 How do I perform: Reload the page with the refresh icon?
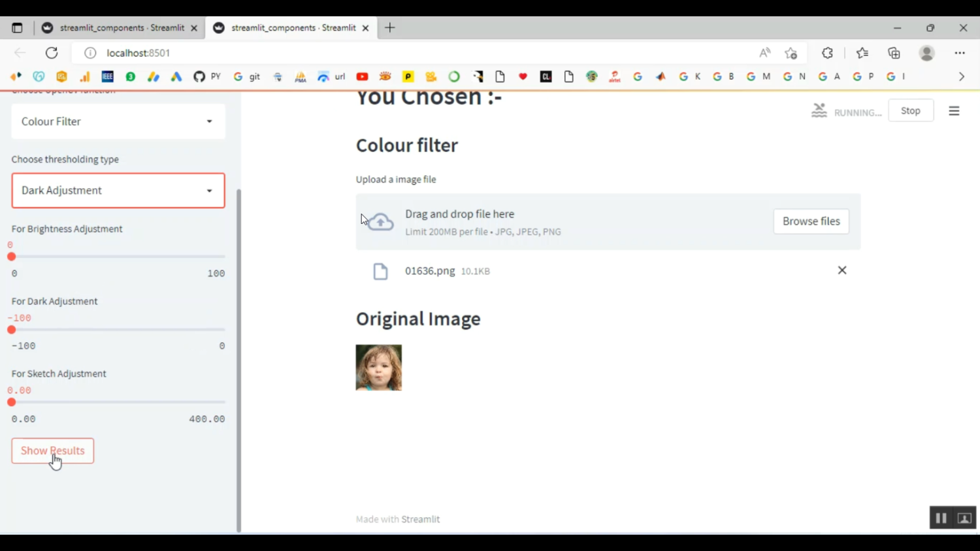coord(52,53)
